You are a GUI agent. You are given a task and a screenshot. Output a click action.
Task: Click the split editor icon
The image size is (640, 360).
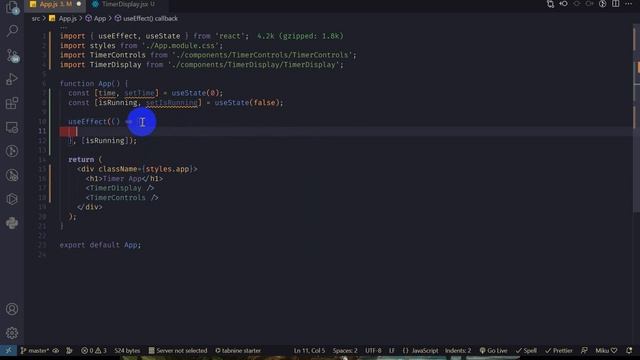click(x=615, y=4)
